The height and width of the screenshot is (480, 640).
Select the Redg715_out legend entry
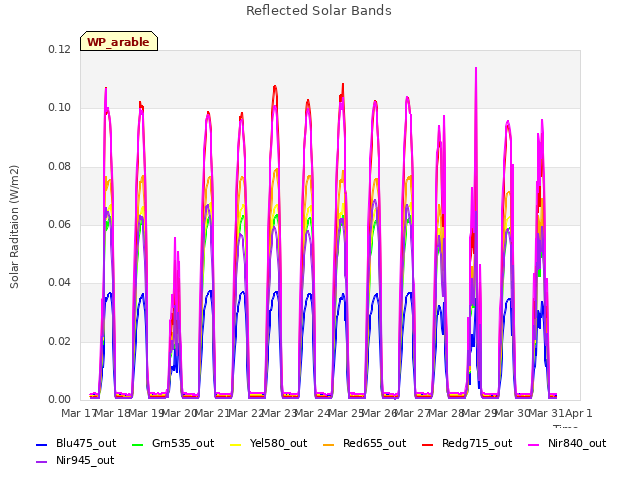pos(467,444)
